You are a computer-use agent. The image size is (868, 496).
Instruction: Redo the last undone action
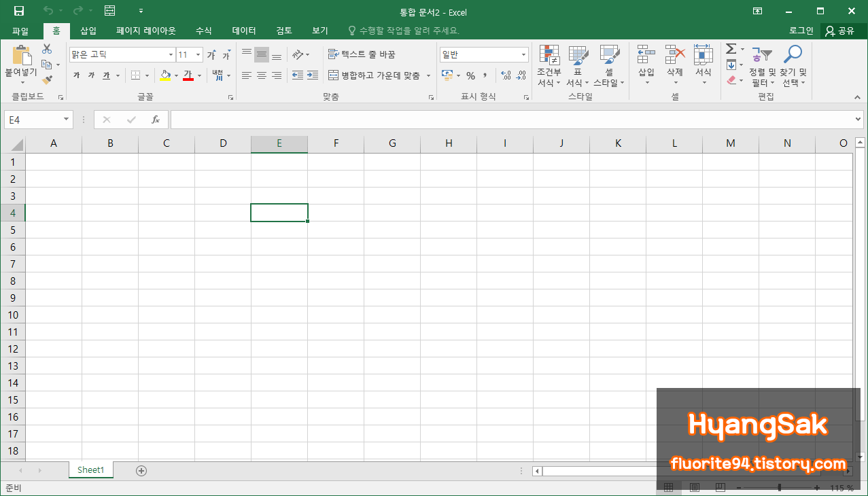point(77,11)
